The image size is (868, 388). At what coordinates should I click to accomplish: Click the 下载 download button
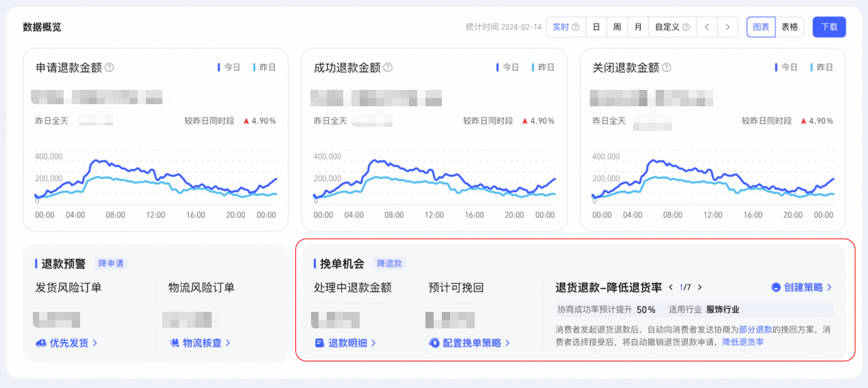[x=829, y=27]
